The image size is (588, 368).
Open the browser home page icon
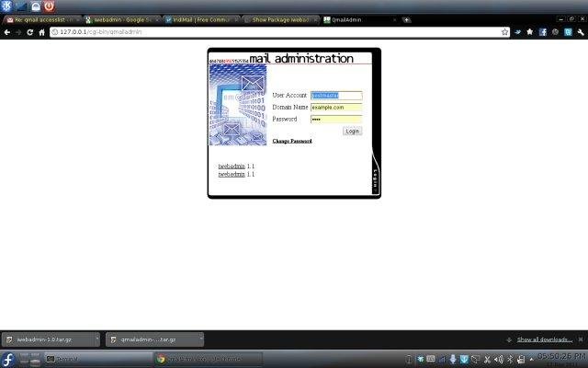point(41,32)
